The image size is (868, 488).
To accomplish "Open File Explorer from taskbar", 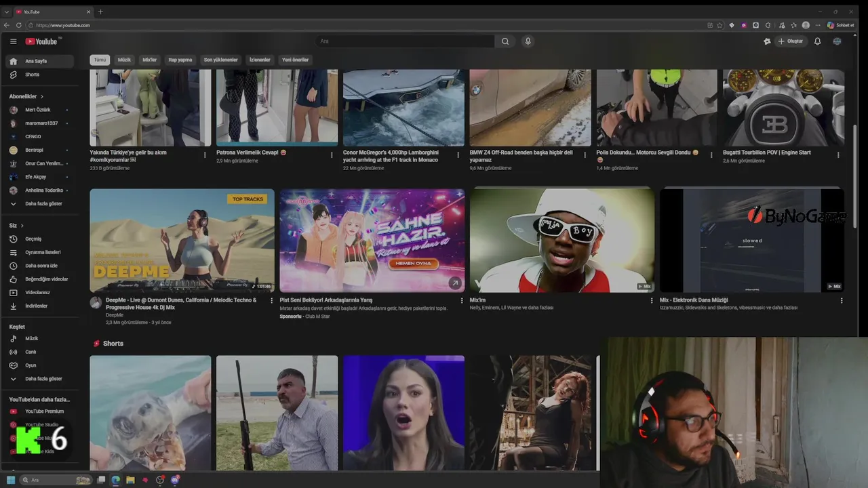I will click(x=130, y=480).
